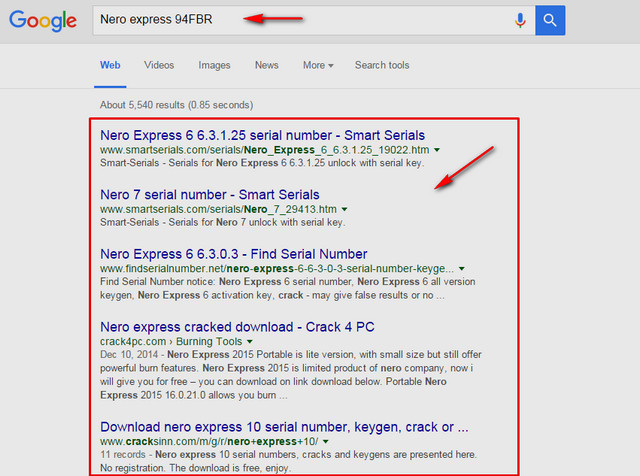
Task: Open Nero express cracked download - Crack 4 PC
Action: pos(237,327)
